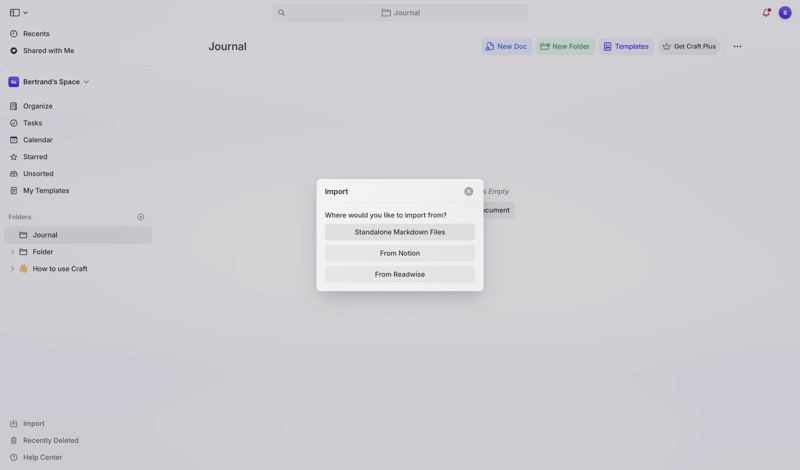
Task: Expand How to use Craft folder
Action: (x=12, y=269)
